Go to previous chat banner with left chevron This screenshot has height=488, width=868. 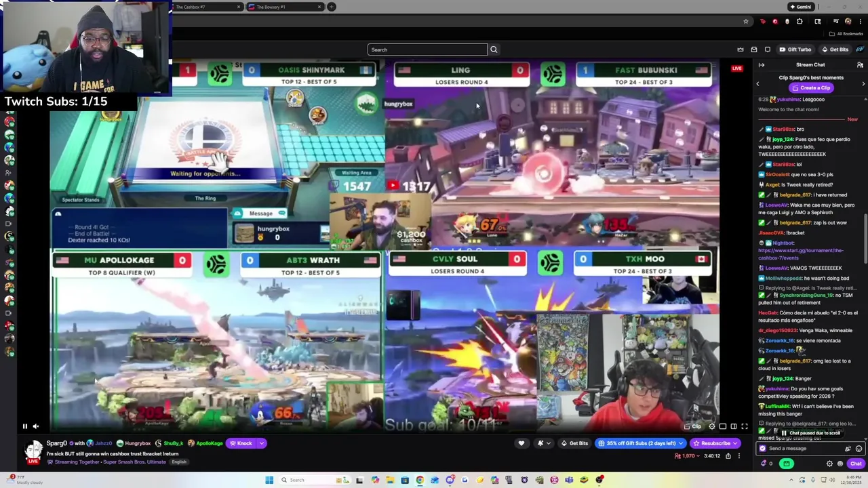click(758, 83)
